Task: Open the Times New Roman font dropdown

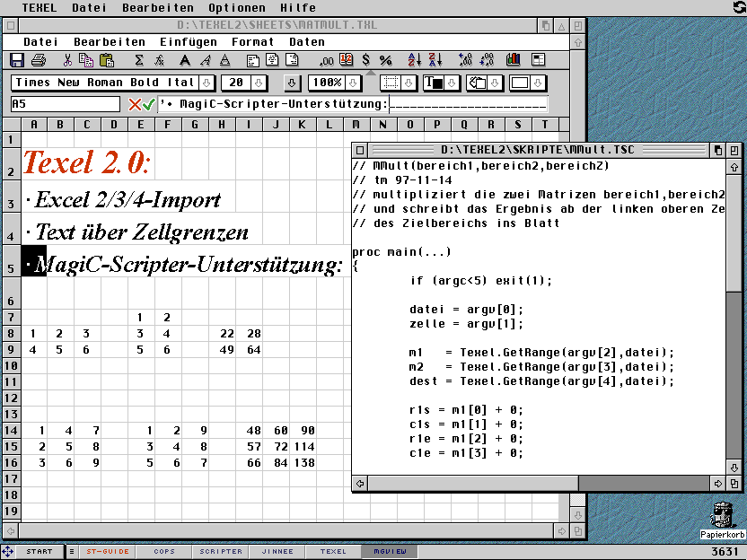Action: 207,83
